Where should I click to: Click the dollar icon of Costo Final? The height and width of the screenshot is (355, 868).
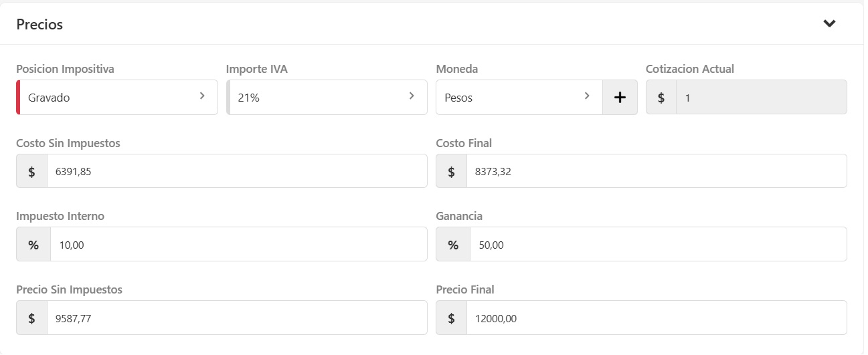(x=451, y=171)
